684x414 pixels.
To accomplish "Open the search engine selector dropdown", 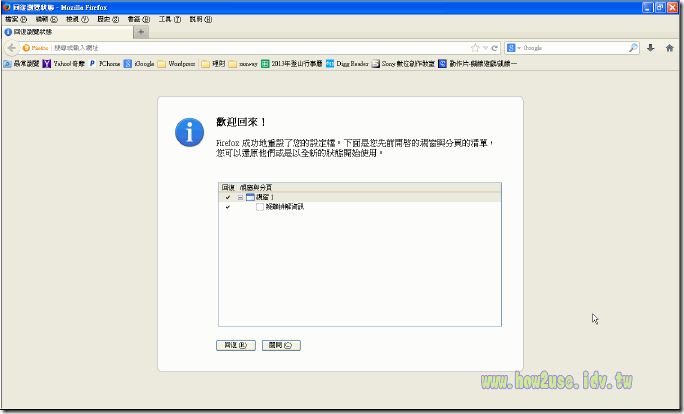I will pos(518,47).
